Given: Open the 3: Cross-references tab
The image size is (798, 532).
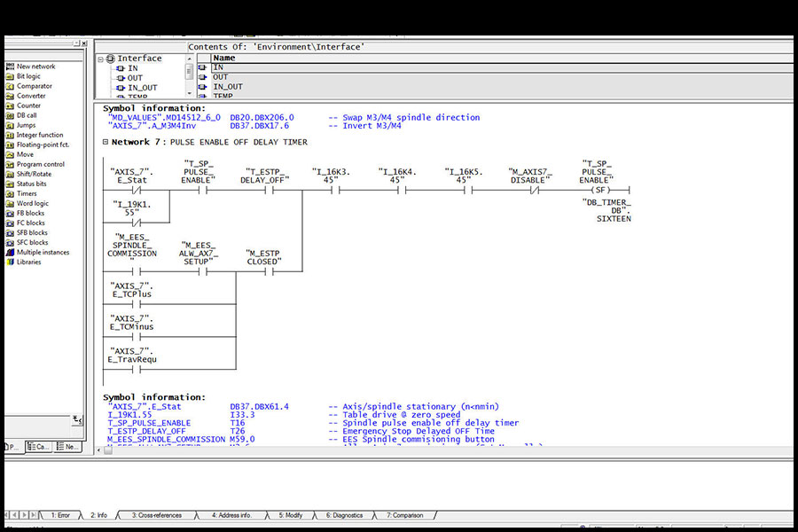Looking at the screenshot, I should pyautogui.click(x=157, y=515).
